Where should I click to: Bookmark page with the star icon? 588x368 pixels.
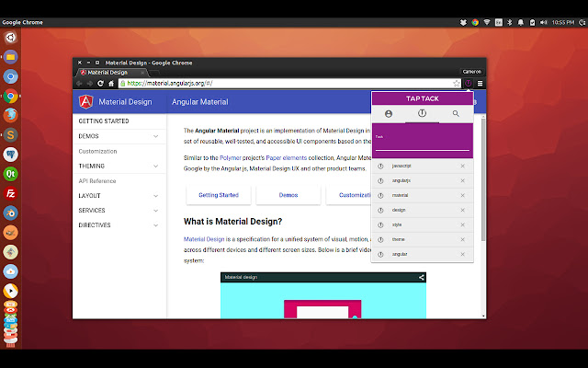(x=456, y=84)
